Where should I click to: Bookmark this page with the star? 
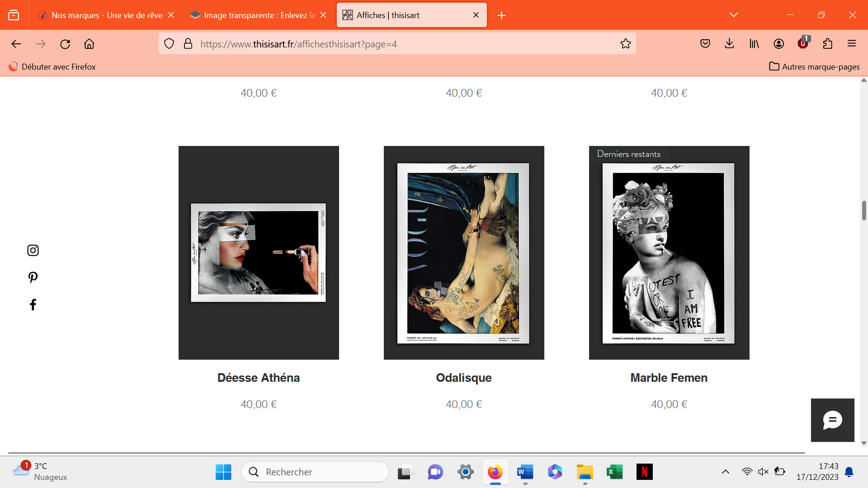[x=626, y=44]
